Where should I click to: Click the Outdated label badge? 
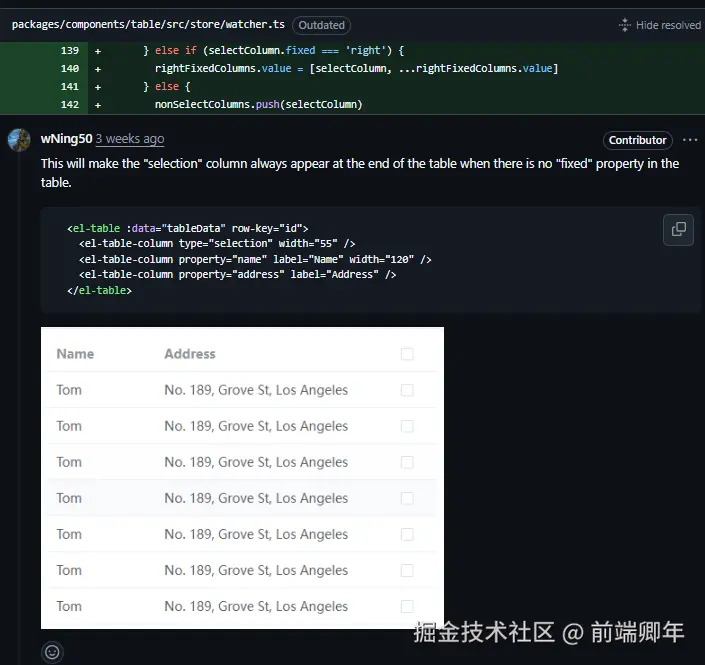click(x=321, y=25)
